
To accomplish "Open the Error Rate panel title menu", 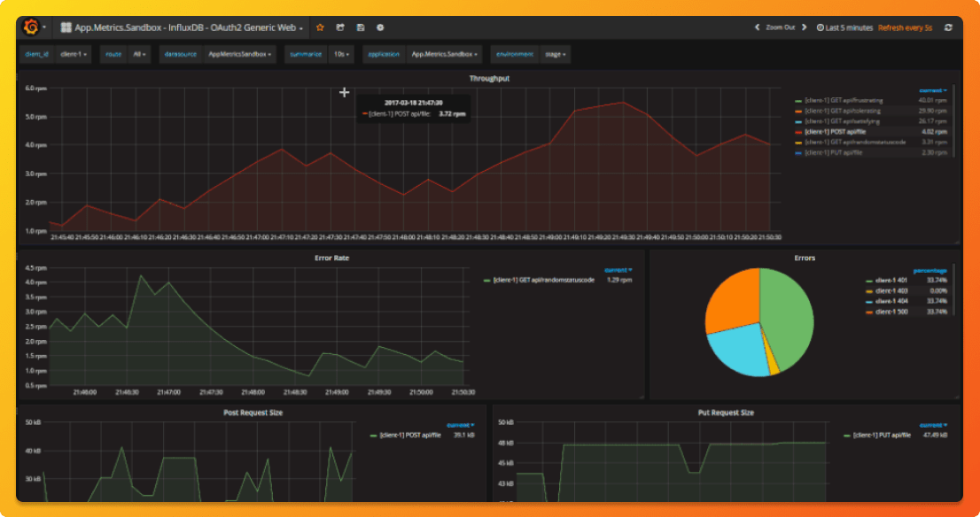I will click(x=331, y=258).
